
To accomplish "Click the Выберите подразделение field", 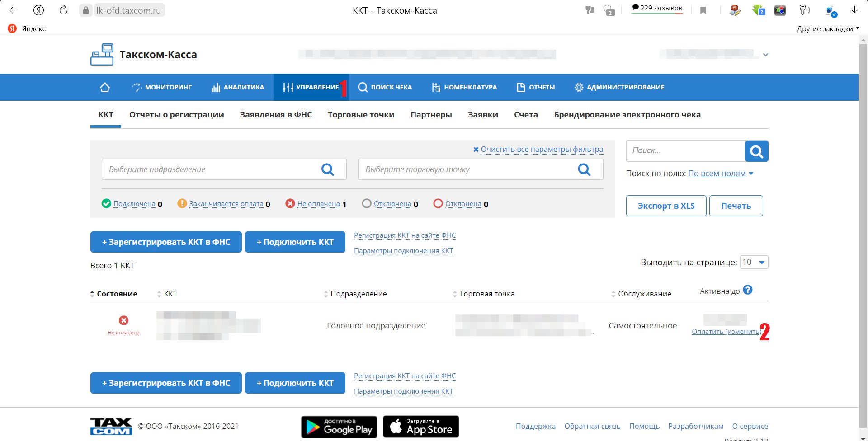I will [224, 169].
